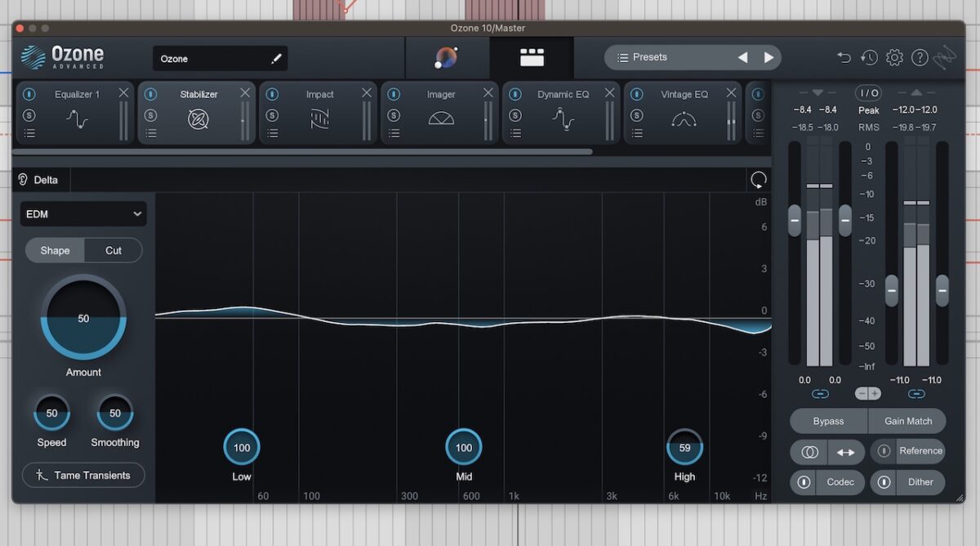The width and height of the screenshot is (980, 546).
Task: Toggle Impact module power
Action: pyautogui.click(x=272, y=94)
